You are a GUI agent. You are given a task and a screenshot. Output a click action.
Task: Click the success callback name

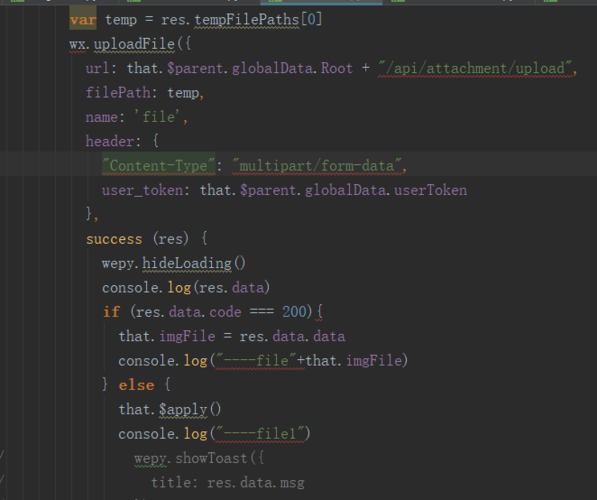pyautogui.click(x=114, y=239)
